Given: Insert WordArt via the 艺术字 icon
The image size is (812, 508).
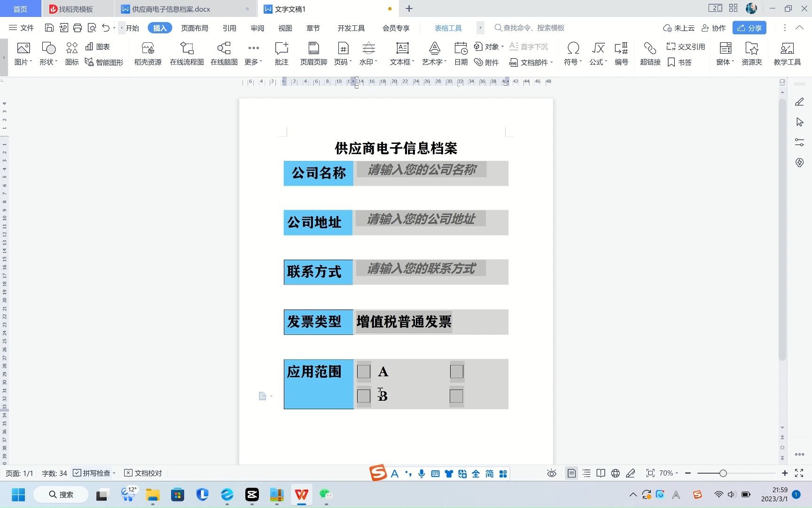Looking at the screenshot, I should tap(433, 52).
